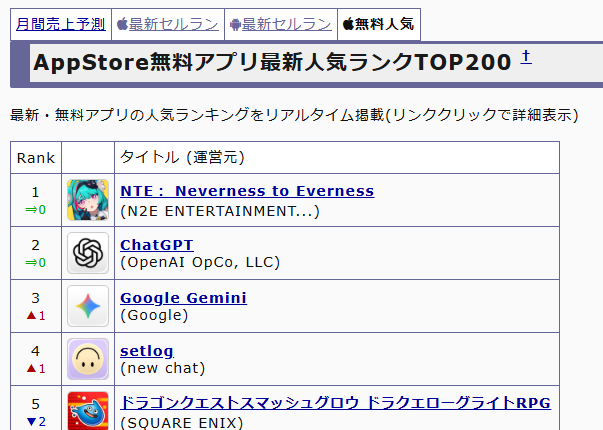
Task: Click the ChatGPT app icon
Action: pyautogui.click(x=88, y=253)
